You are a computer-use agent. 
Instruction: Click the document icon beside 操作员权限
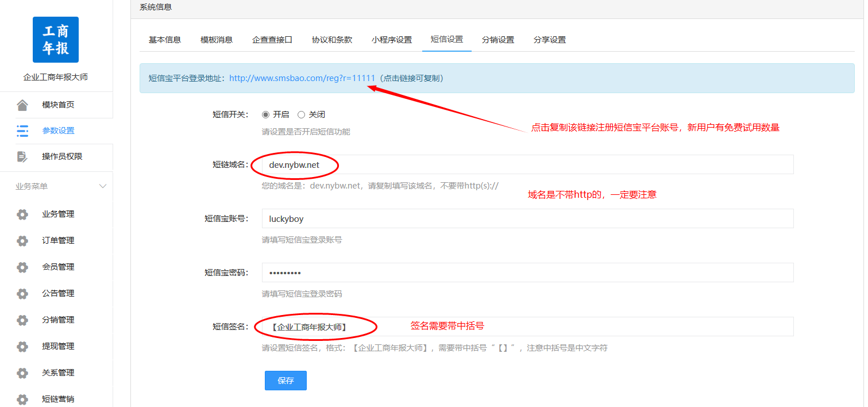click(x=22, y=156)
